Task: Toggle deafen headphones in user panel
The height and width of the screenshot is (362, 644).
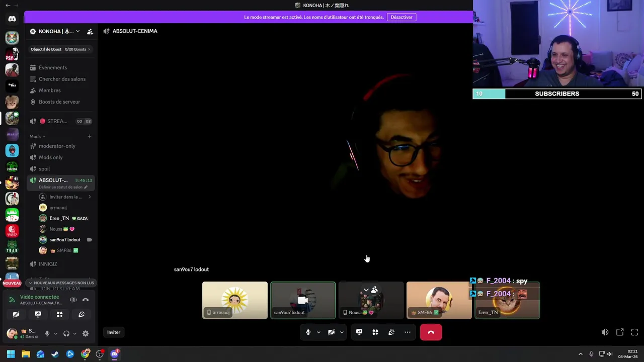Action: click(66, 333)
